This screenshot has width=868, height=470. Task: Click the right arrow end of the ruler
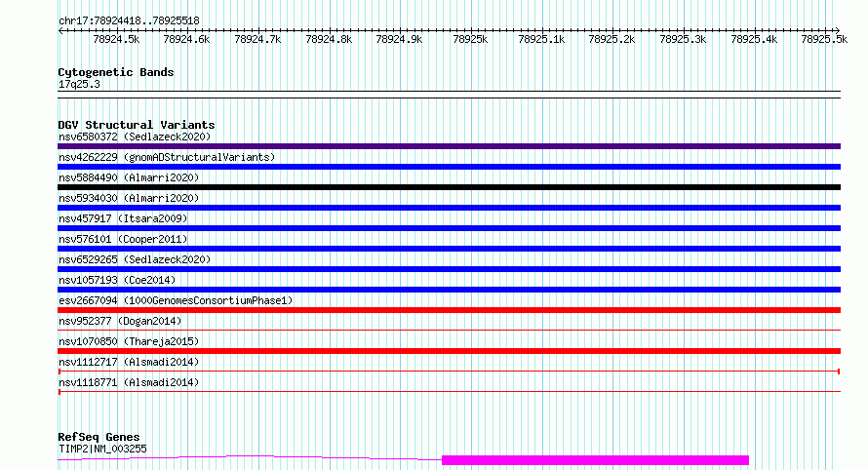[838, 31]
